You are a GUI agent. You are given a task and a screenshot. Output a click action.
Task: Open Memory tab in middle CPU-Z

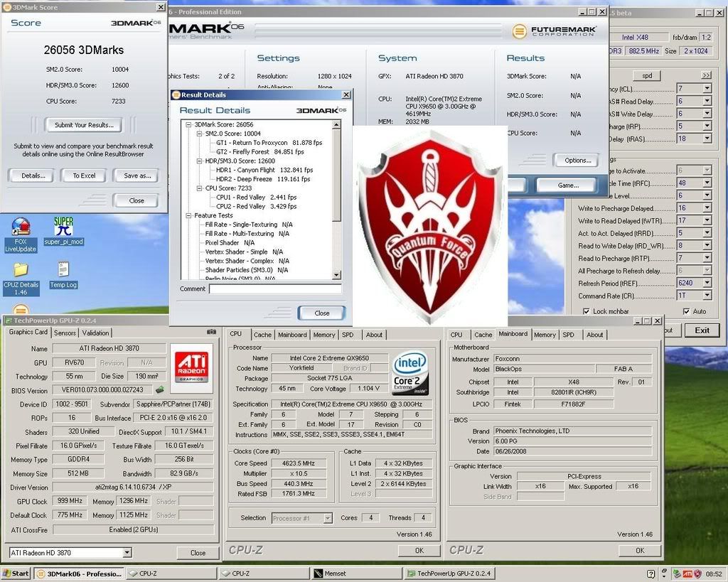[323, 335]
